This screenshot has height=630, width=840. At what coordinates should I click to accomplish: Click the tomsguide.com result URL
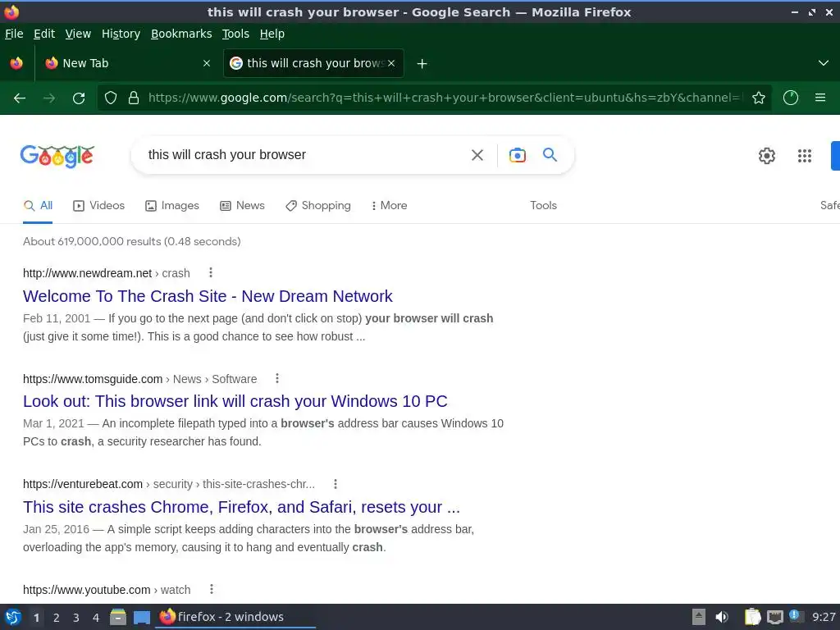pyautogui.click(x=139, y=379)
